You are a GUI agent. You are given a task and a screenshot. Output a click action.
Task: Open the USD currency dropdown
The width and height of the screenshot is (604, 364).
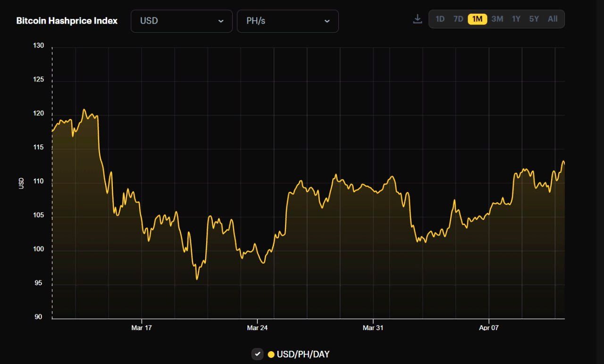[182, 21]
